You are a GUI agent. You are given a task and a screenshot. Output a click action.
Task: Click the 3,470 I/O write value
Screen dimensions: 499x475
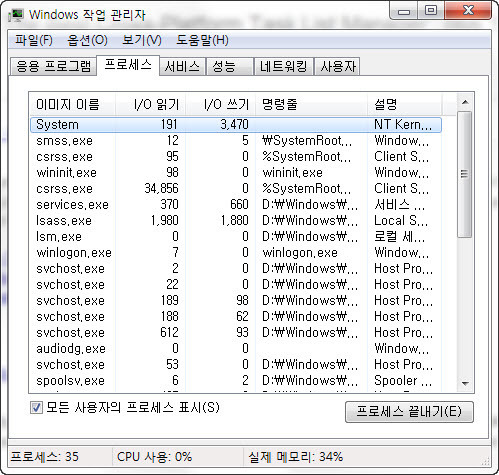click(234, 125)
